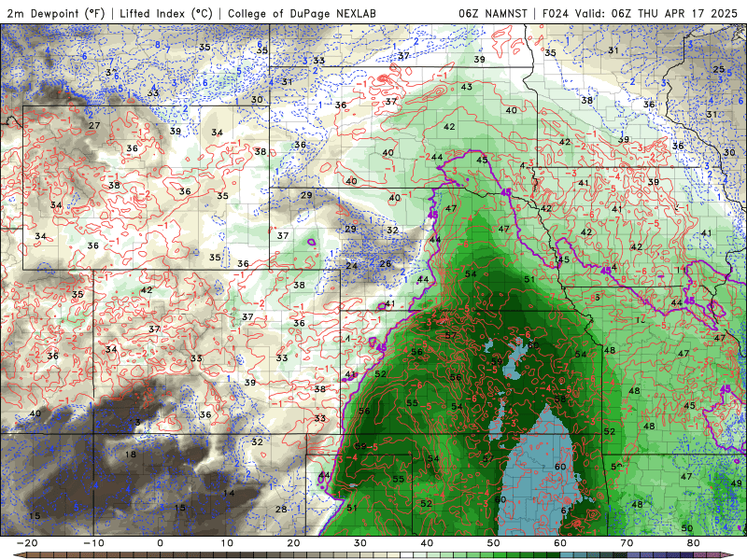This screenshot has width=747, height=560.
Task: Click the '10' color scale label
Action: [227, 543]
